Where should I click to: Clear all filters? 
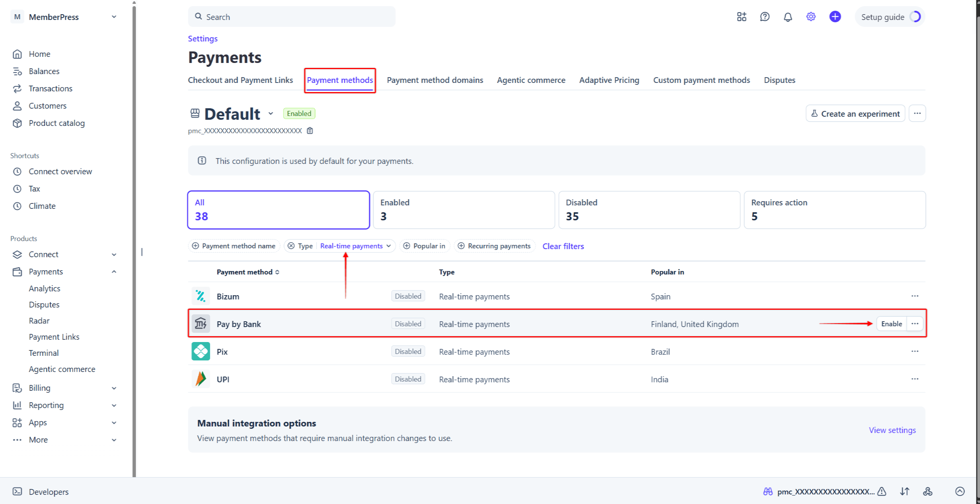[563, 246]
